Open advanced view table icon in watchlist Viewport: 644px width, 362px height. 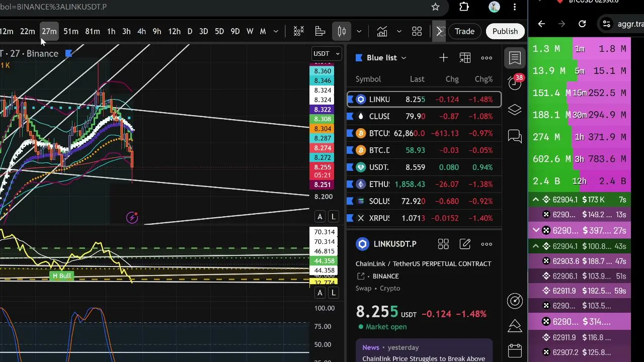point(465,58)
